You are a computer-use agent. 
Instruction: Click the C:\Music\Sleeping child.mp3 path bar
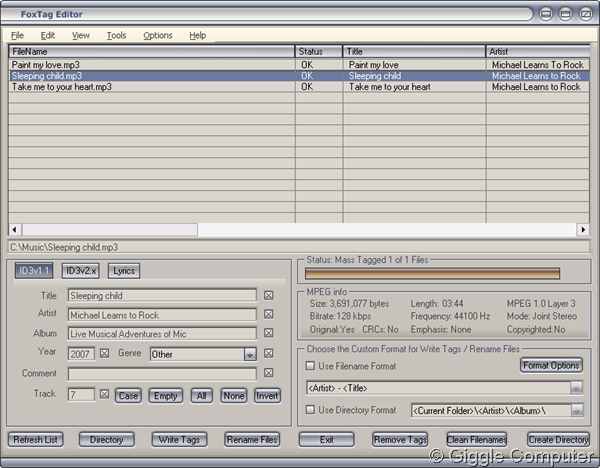pos(298,247)
